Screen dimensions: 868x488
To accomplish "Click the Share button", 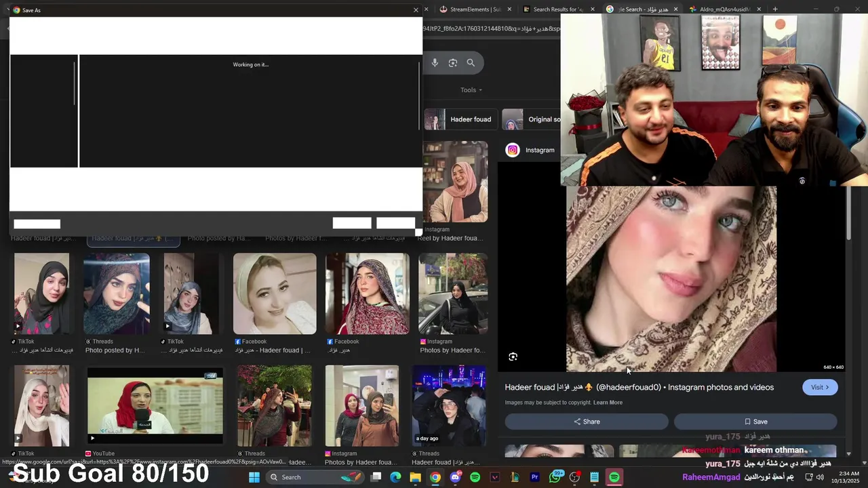I will click(587, 422).
